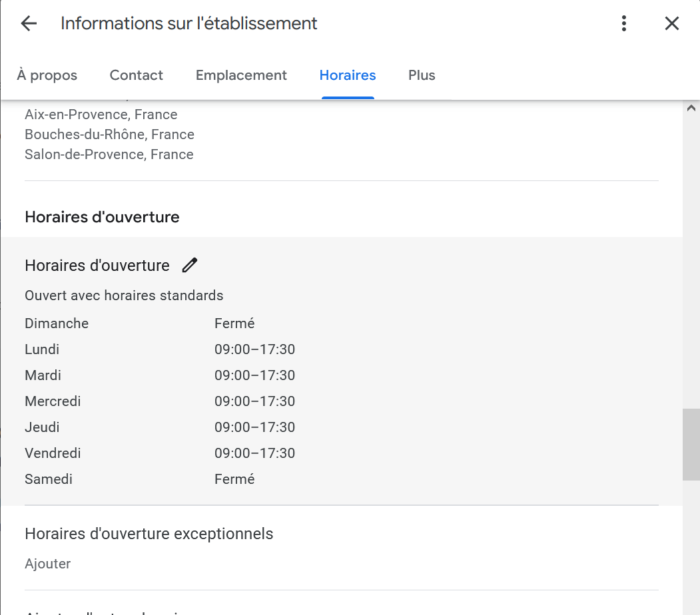Select the Horaires tab
This screenshot has width=700, height=615.
(x=348, y=76)
